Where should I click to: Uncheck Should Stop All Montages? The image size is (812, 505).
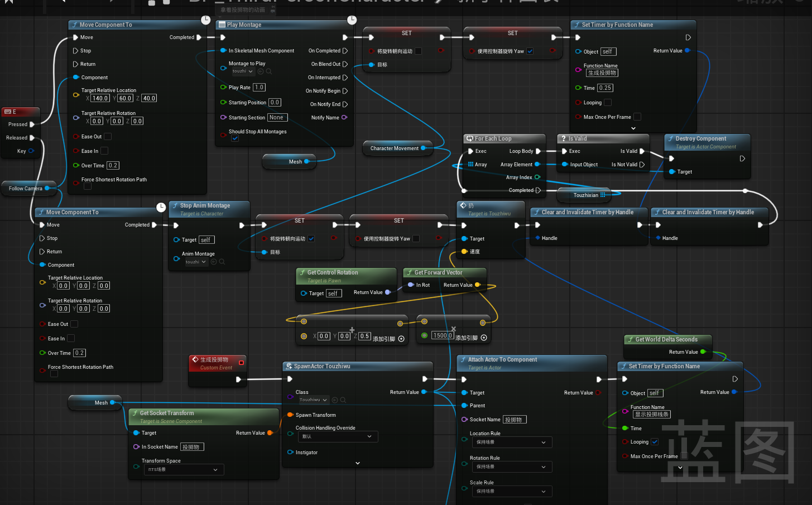235,138
